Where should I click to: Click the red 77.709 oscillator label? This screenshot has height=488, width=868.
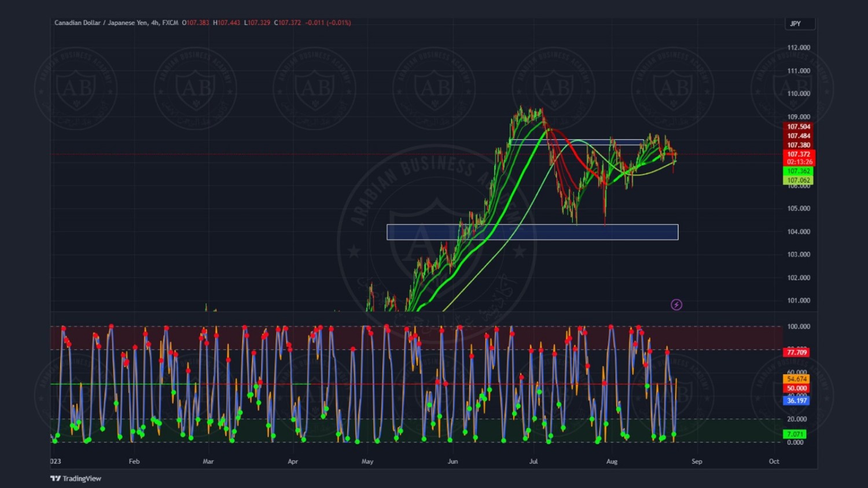796,352
